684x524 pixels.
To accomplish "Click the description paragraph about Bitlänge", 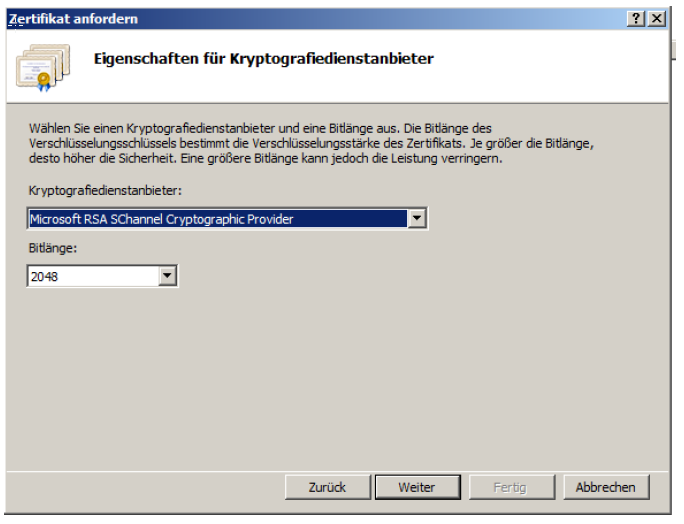I will point(310,143).
